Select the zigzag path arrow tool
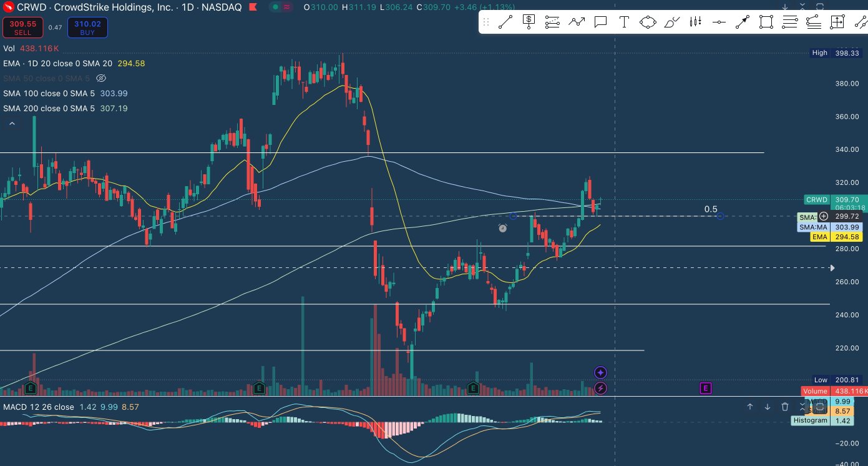The height and width of the screenshot is (466, 868). [577, 22]
